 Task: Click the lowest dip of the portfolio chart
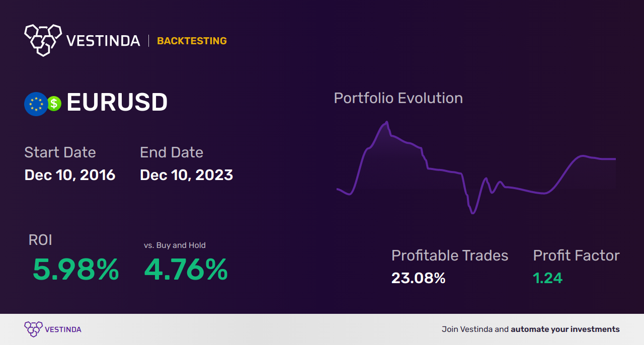click(472, 213)
